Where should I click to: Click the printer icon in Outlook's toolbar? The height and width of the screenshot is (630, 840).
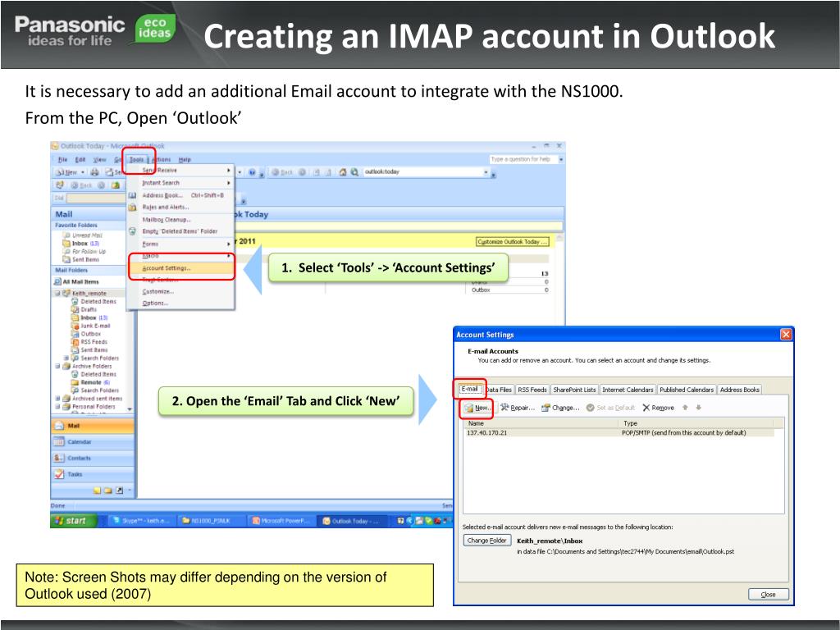pyautogui.click(x=95, y=172)
